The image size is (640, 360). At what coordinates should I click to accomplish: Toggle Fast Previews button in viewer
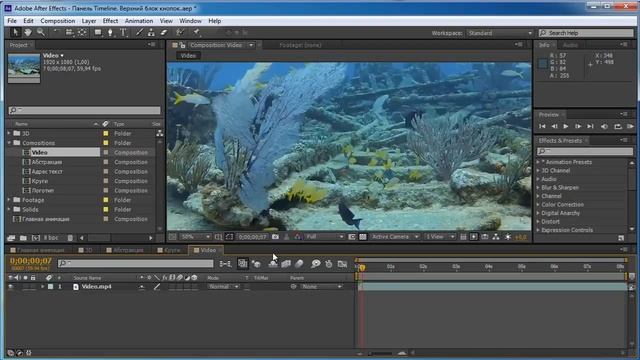[x=473, y=237]
